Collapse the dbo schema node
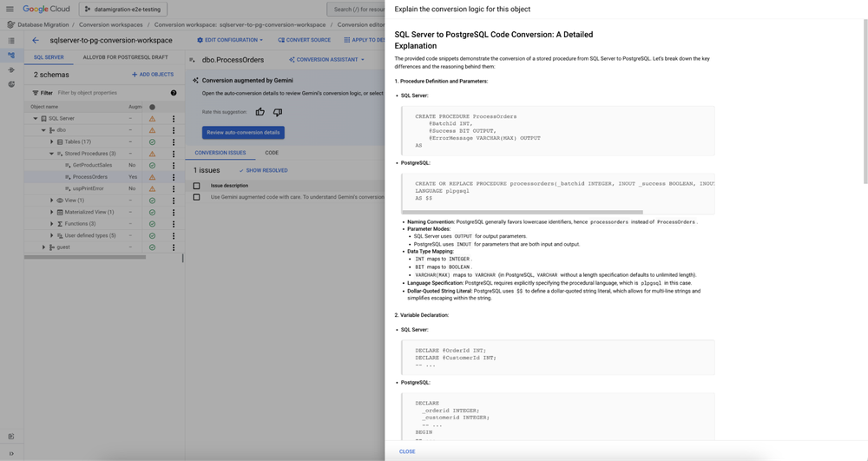This screenshot has height=461, width=868. pos(43,130)
